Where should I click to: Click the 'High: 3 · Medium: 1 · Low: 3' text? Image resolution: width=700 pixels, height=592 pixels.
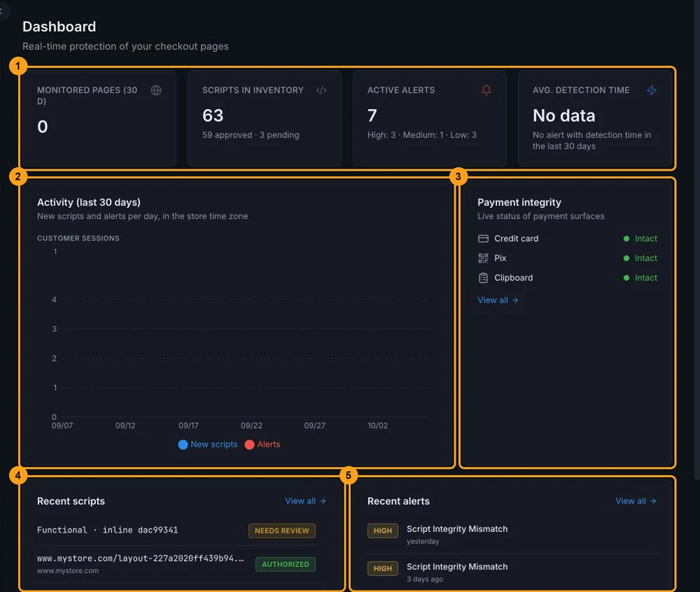[x=422, y=135]
